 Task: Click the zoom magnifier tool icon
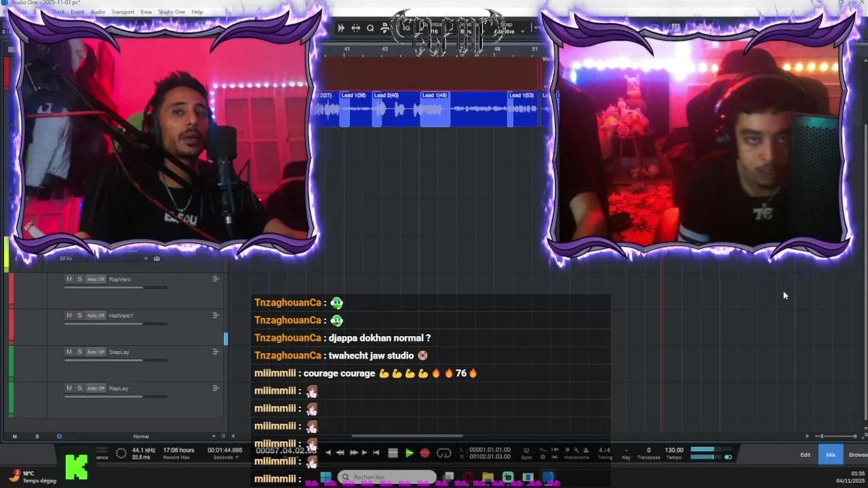coord(370,28)
